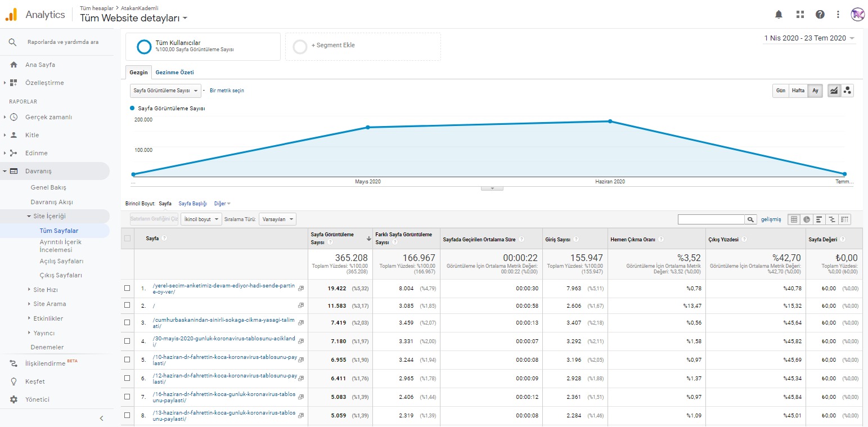
Task: Open the date range selector dropdown
Action: (x=809, y=38)
